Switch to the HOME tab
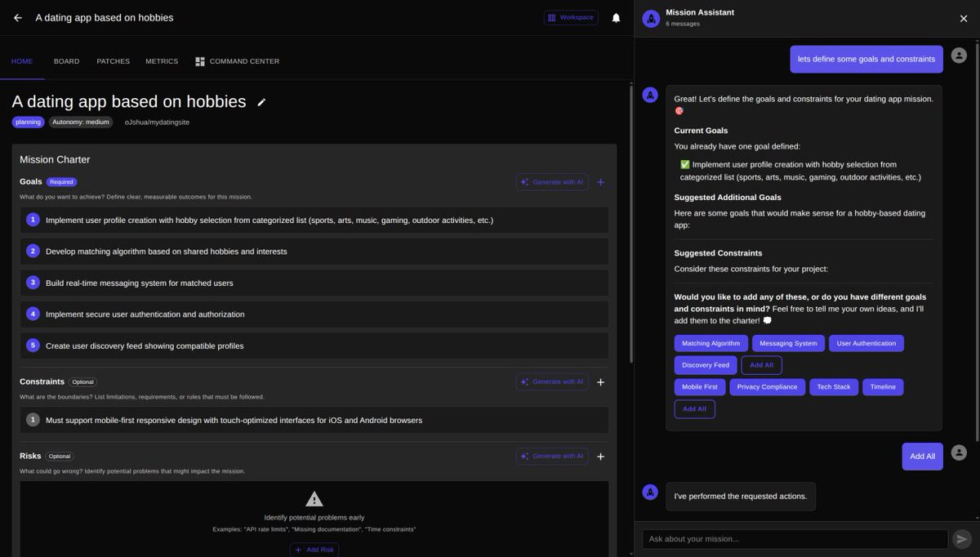The width and height of the screenshot is (980, 557). pyautogui.click(x=22, y=61)
